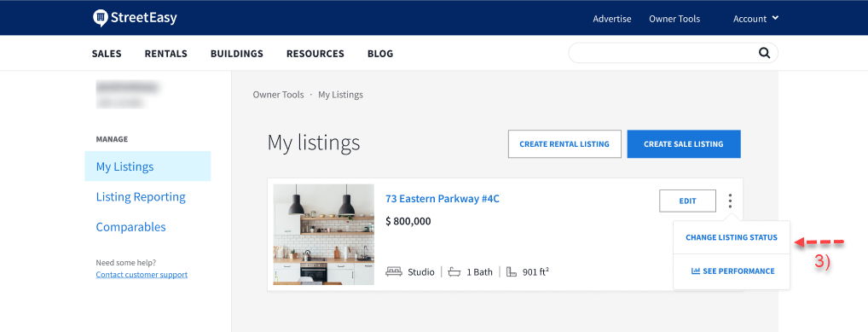Screen dimensions: 868x332
Task: Open the three-dot listing options menu
Action: click(x=731, y=201)
